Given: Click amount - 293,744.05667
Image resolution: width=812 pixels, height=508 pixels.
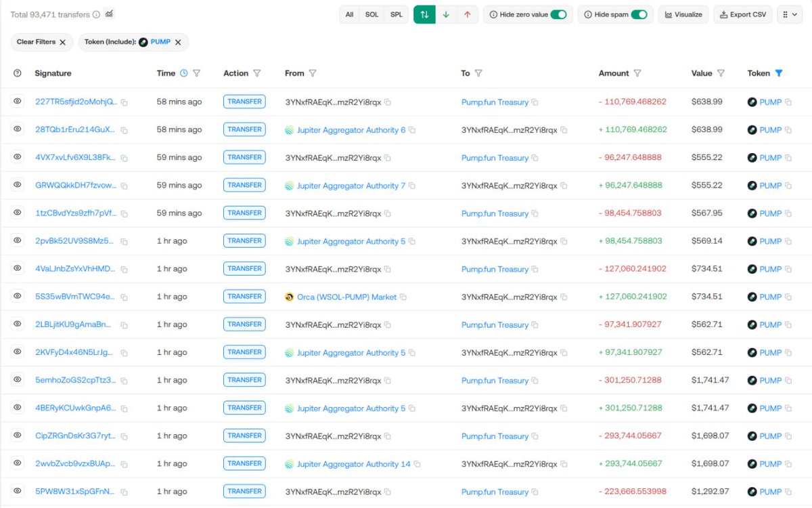Looking at the screenshot, I should coord(631,436).
